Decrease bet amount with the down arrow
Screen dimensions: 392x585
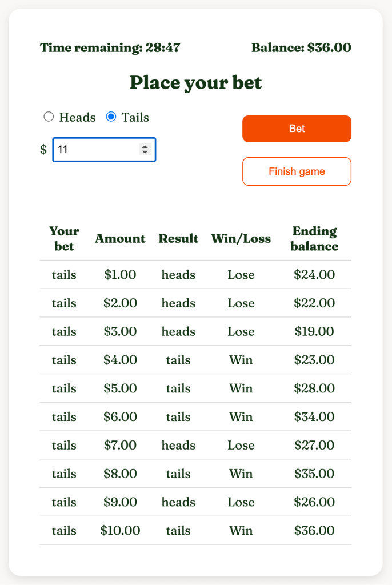145,153
